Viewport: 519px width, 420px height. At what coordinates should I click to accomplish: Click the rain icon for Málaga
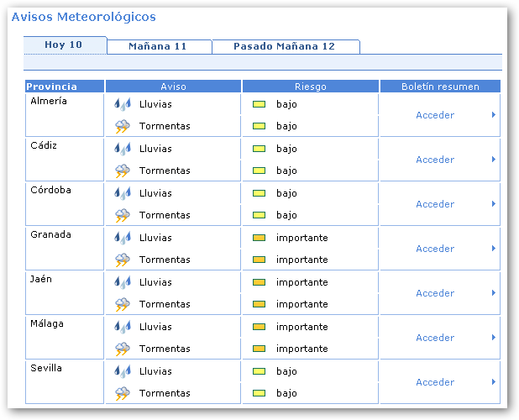(123, 327)
